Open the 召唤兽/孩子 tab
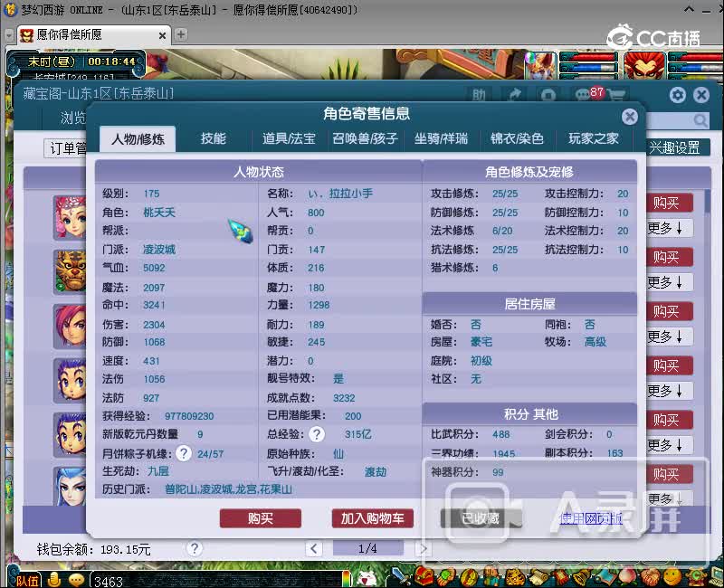The height and width of the screenshot is (588, 724). pos(364,138)
